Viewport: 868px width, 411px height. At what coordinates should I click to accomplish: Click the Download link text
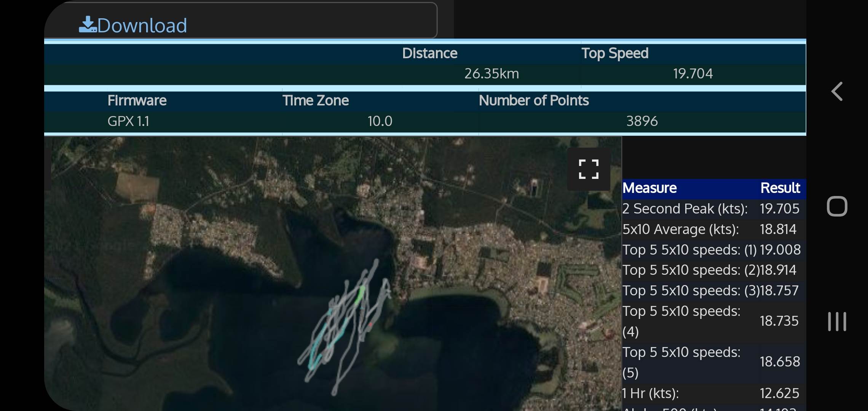tap(142, 26)
